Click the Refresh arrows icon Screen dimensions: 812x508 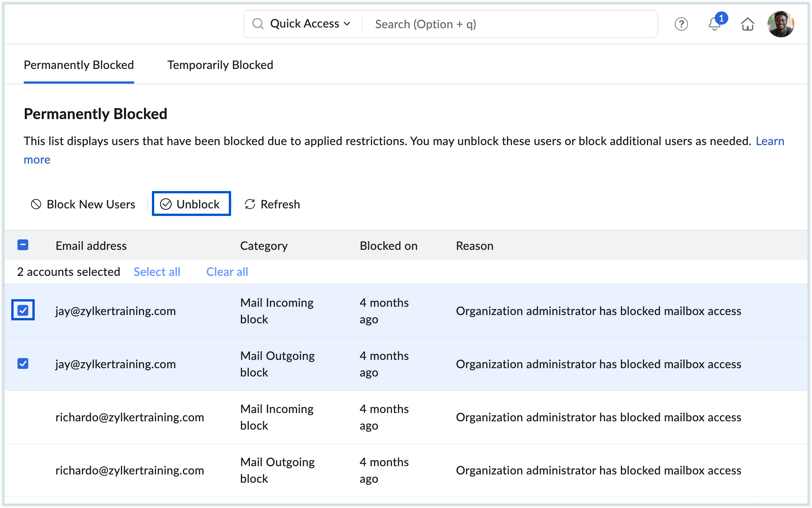250,204
